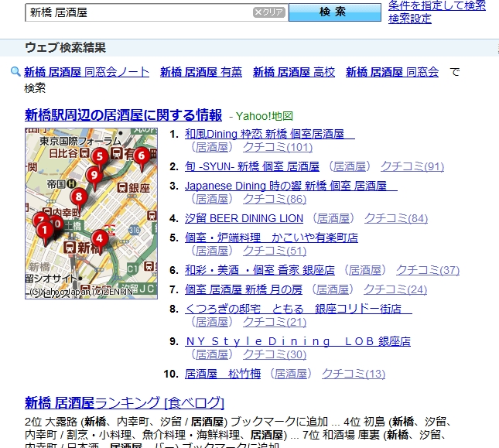Open クチコミ(86) reviews link
This screenshot has width=499, height=448.
(x=275, y=199)
